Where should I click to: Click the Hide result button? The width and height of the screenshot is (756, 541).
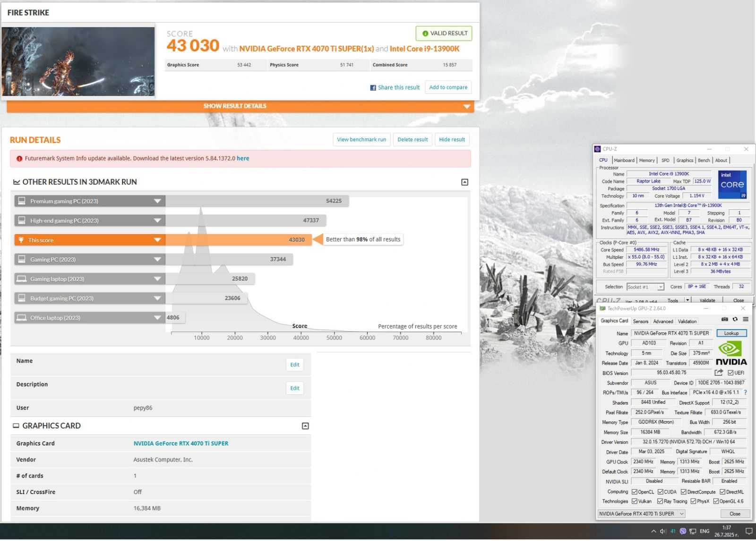452,140
